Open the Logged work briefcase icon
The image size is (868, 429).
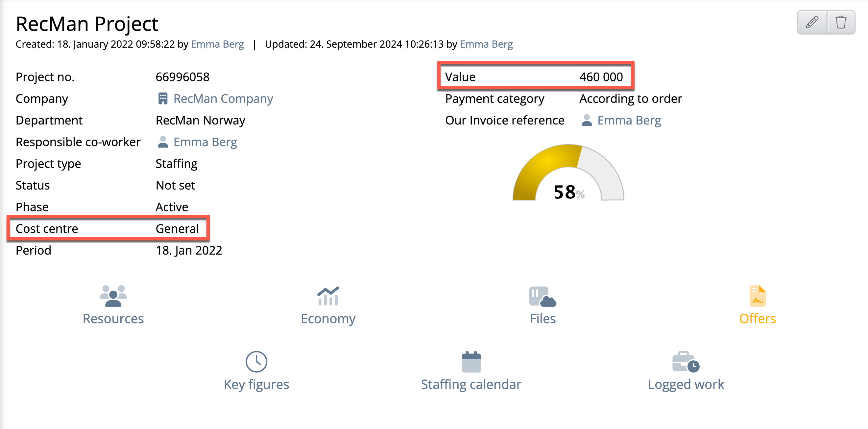pyautogui.click(x=686, y=362)
